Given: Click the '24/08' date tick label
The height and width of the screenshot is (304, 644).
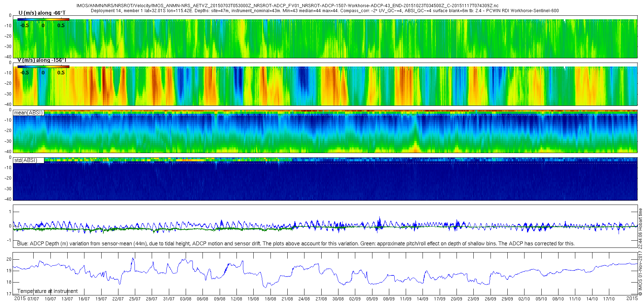Looking at the screenshot, I should tap(304, 299).
